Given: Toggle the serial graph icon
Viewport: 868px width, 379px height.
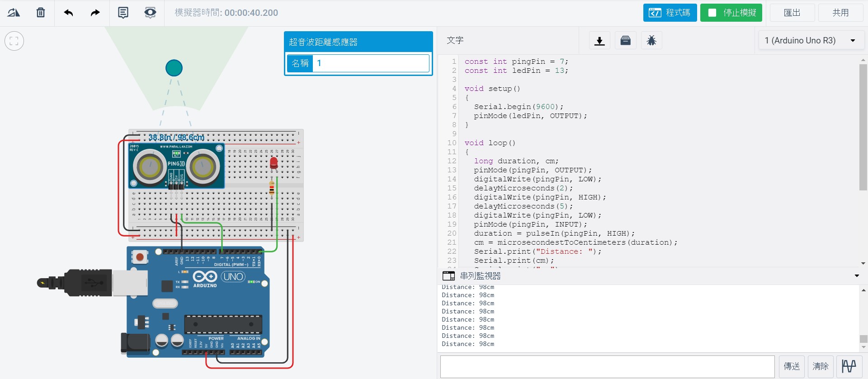Looking at the screenshot, I should (849, 366).
